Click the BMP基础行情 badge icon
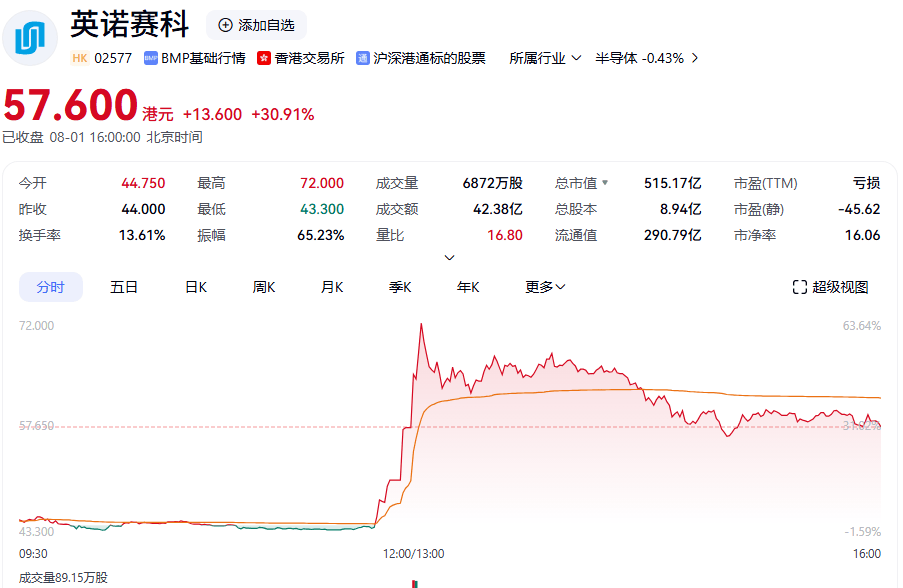 (151, 58)
